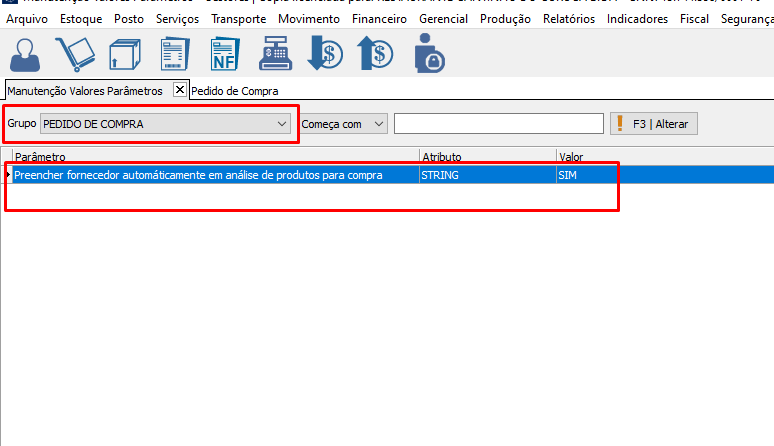
Task: Close the Manutenção Valores Parâmetros tab
Action: point(180,90)
